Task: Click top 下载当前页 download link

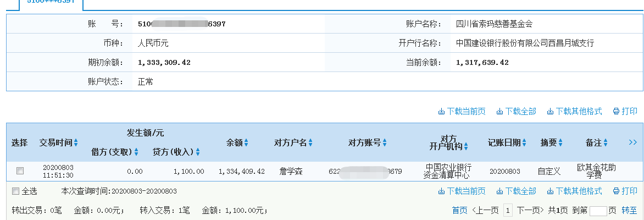Action: [462, 111]
